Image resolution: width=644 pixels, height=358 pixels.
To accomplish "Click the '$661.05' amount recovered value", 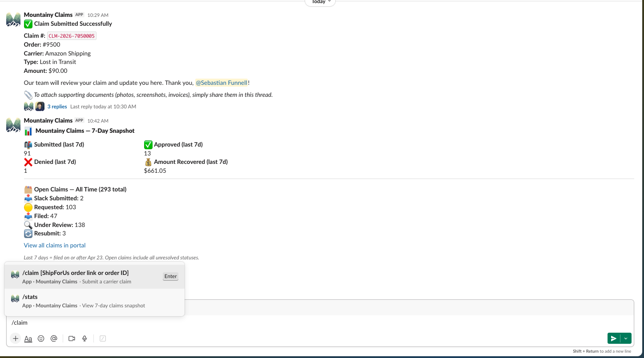I will (x=155, y=171).
